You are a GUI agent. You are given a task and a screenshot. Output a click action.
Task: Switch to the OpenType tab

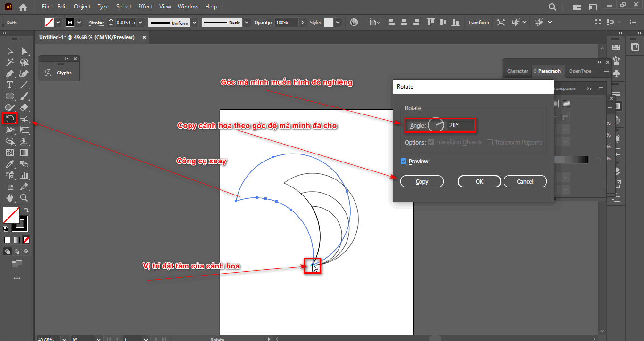580,71
